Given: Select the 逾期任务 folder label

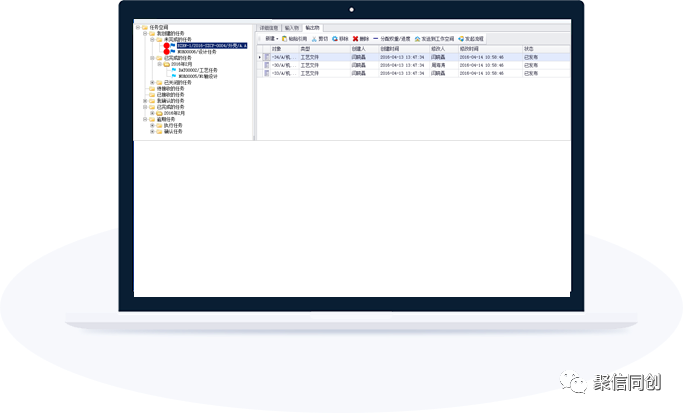Looking at the screenshot, I should [166, 119].
